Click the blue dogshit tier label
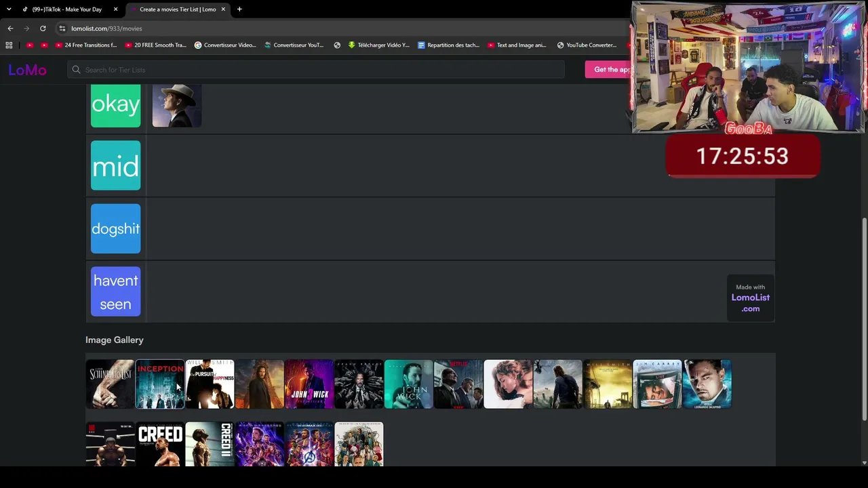Screen dimensions: 868x488 tap(115, 228)
